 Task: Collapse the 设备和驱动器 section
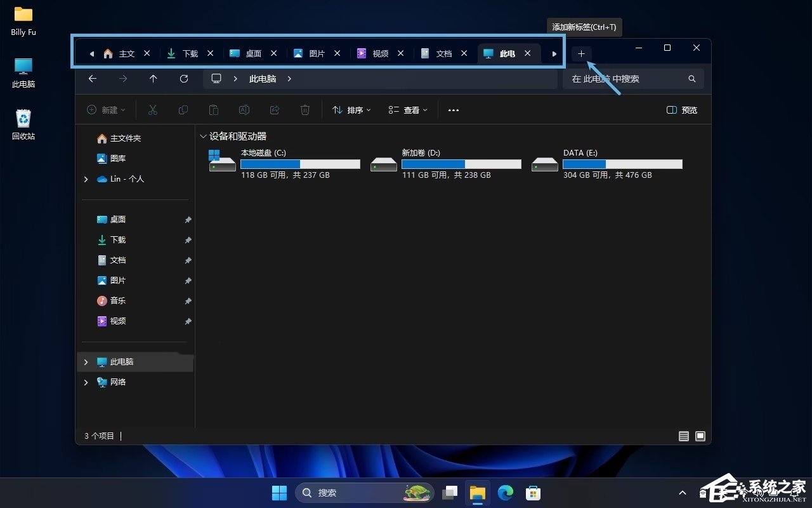203,136
